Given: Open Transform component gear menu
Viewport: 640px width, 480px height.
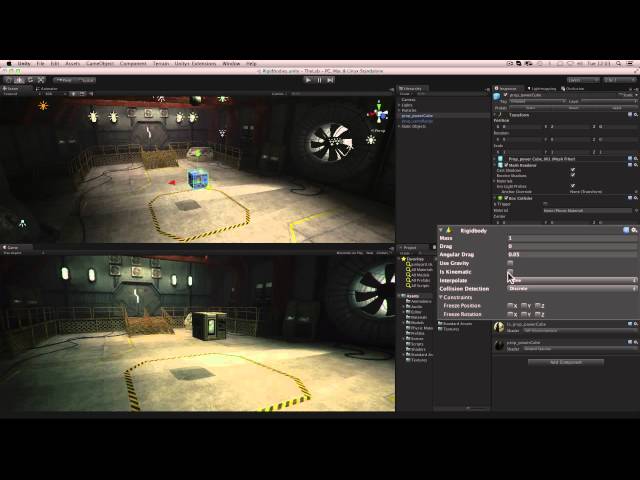Looking at the screenshot, I should (636, 115).
